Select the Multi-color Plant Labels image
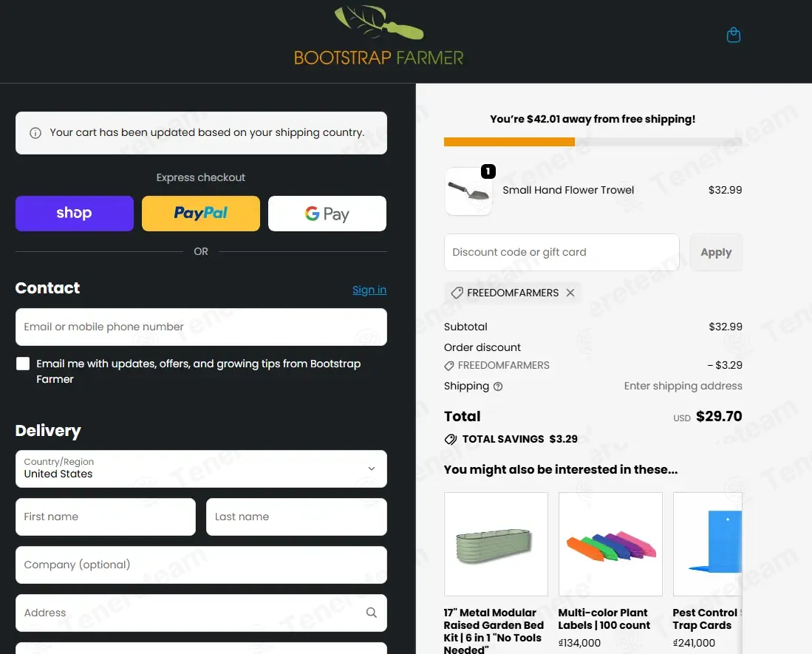This screenshot has width=812, height=654. pos(610,544)
